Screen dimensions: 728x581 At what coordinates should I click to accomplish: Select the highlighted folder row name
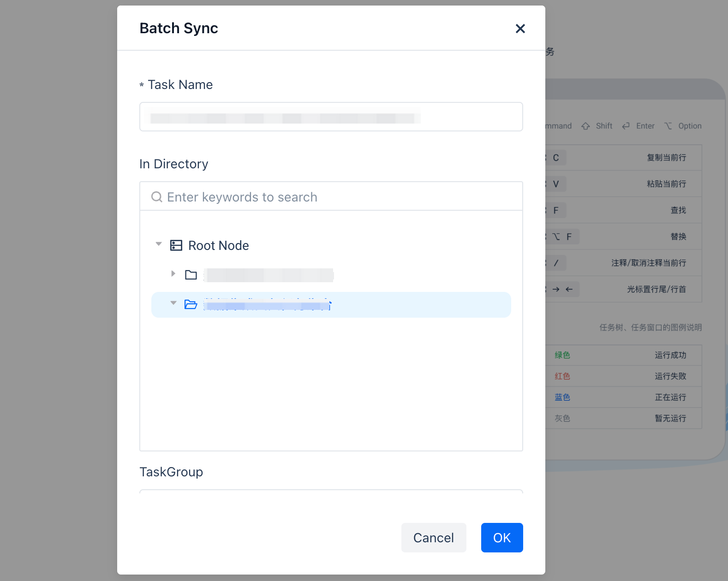[x=268, y=305]
